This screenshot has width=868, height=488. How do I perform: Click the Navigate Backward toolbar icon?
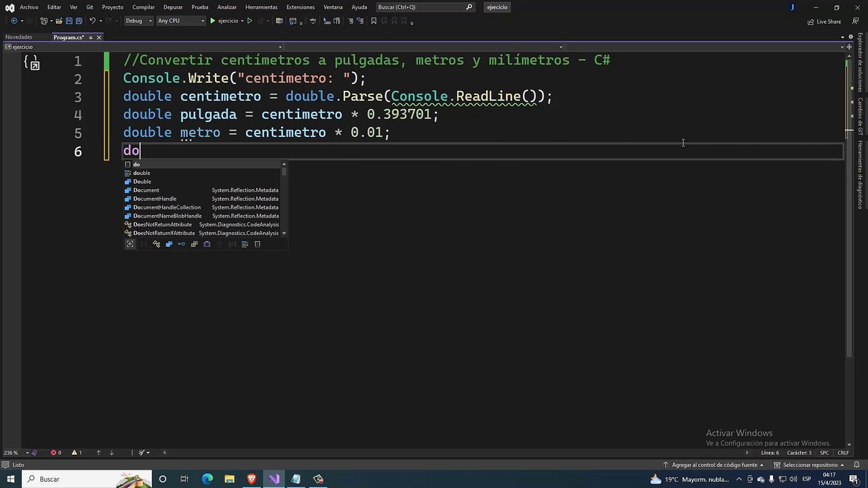[x=14, y=21]
